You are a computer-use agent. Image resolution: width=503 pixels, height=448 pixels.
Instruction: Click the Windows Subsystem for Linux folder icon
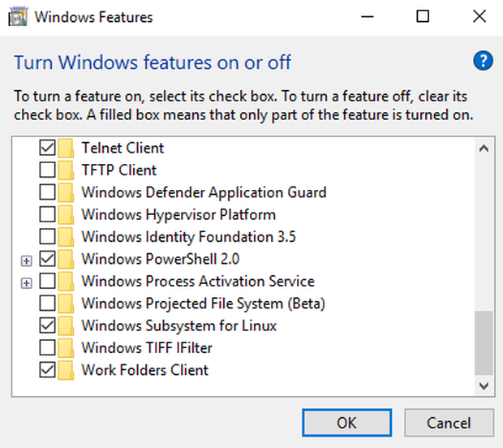[66, 325]
